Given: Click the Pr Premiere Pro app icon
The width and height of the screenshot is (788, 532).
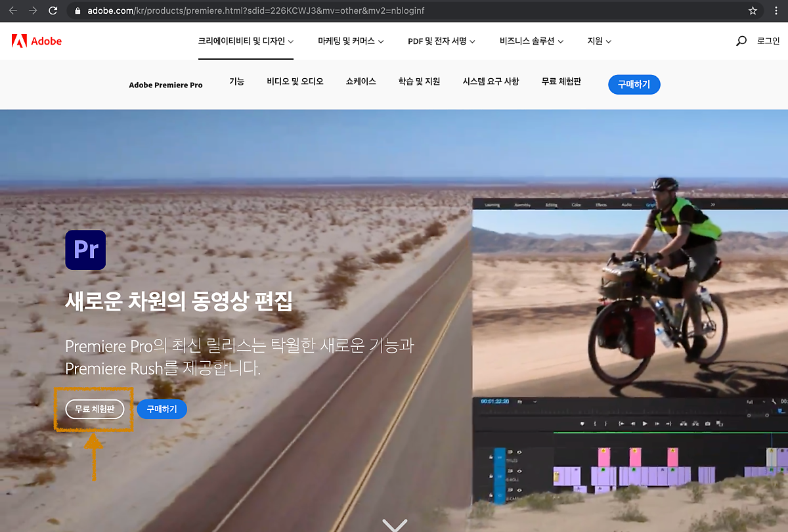Looking at the screenshot, I should (x=85, y=250).
